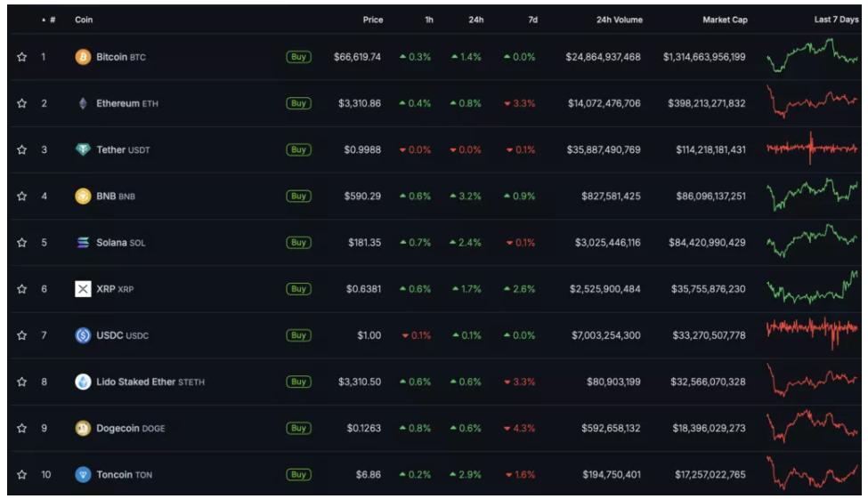Toggle the favorite star for Dogecoin
Image resolution: width=868 pixels, height=499 pixels.
[22, 429]
